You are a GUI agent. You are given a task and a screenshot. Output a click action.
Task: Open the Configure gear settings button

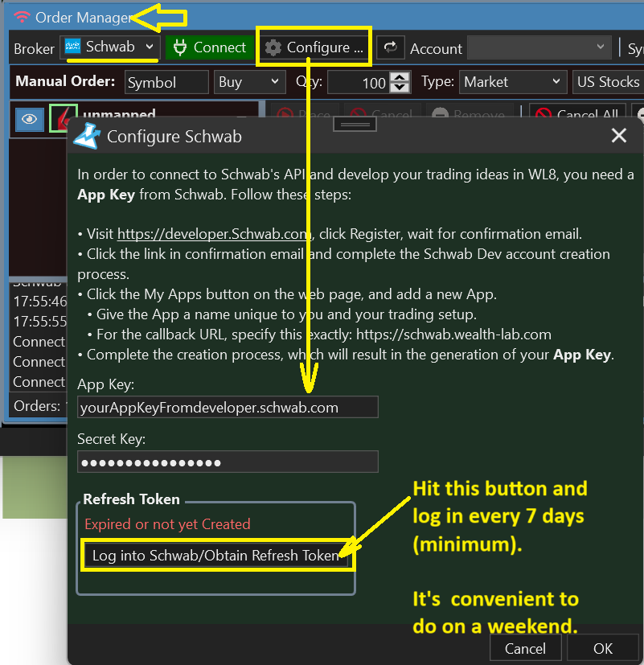pyautogui.click(x=313, y=48)
